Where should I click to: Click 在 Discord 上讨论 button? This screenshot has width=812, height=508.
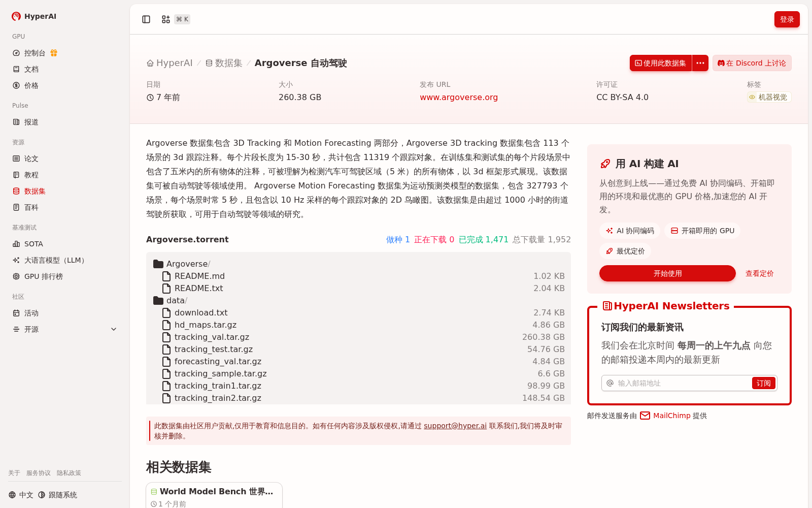click(752, 63)
